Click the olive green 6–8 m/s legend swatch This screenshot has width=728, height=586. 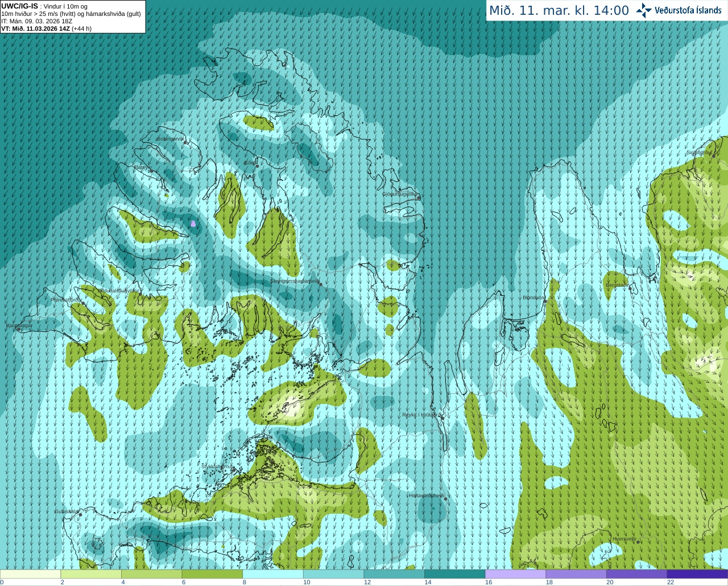212,574
